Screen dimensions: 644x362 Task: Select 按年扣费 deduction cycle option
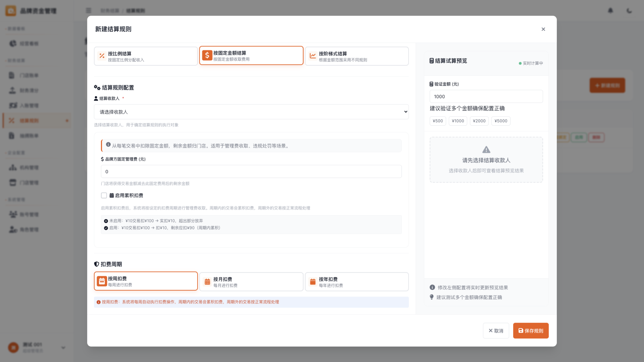(x=356, y=282)
